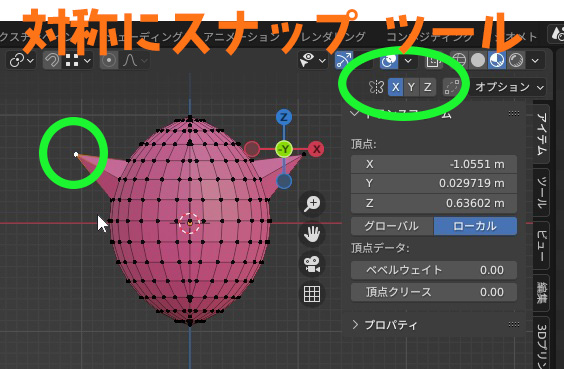Toggle perspective/orthographic with the grid icon

[312, 295]
